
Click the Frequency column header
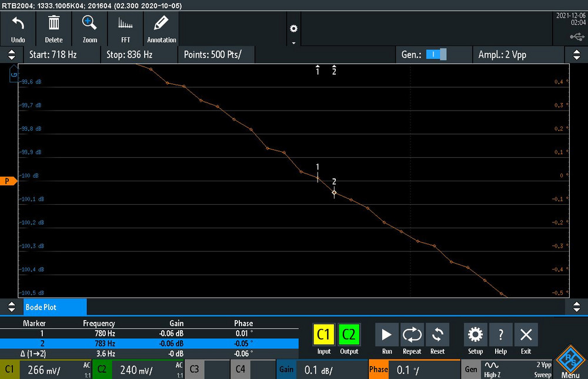(x=99, y=323)
